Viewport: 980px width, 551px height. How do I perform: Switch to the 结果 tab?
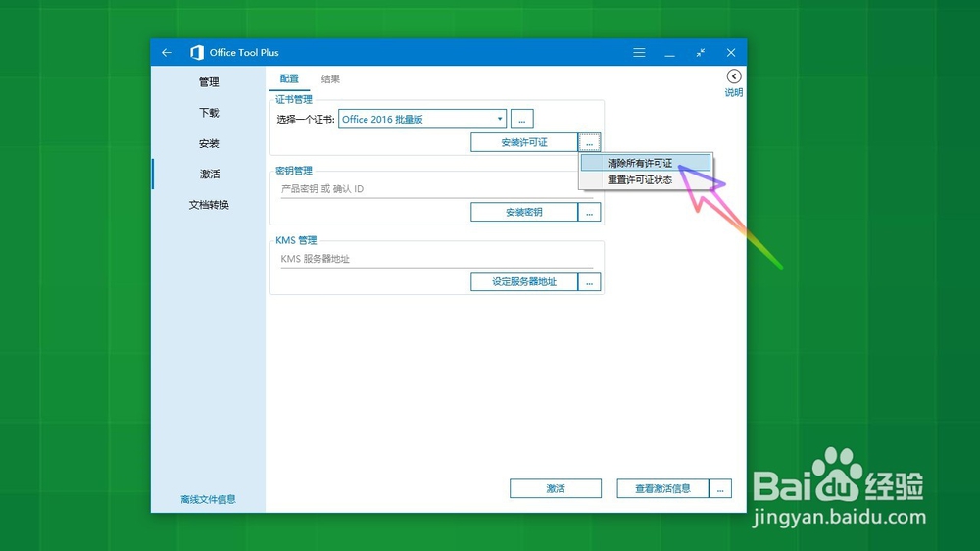tap(330, 79)
